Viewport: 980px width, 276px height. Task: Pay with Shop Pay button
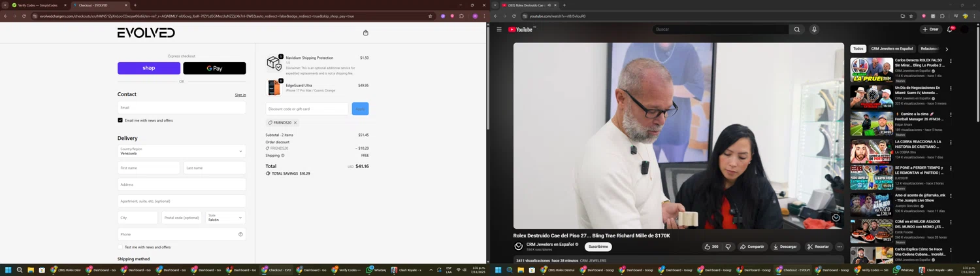[149, 68]
